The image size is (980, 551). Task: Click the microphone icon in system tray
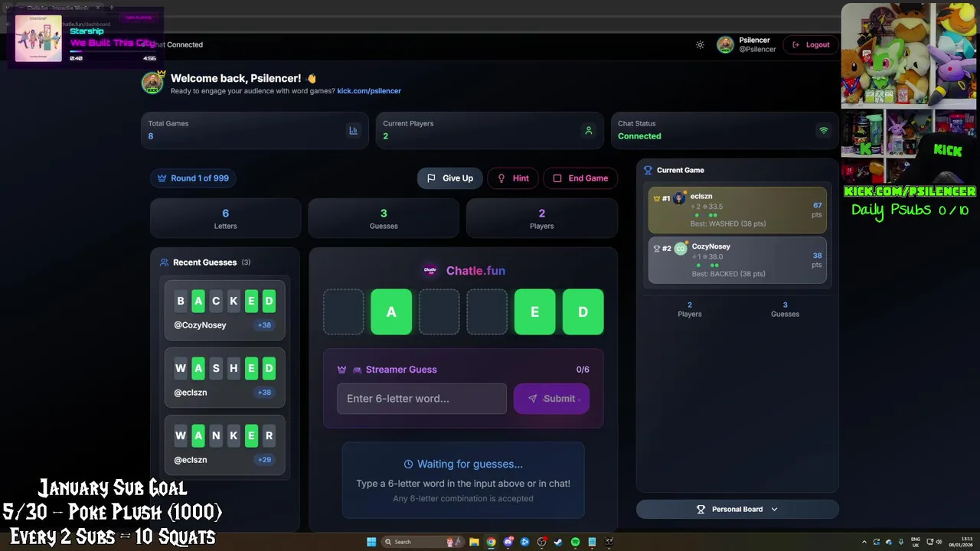901,542
